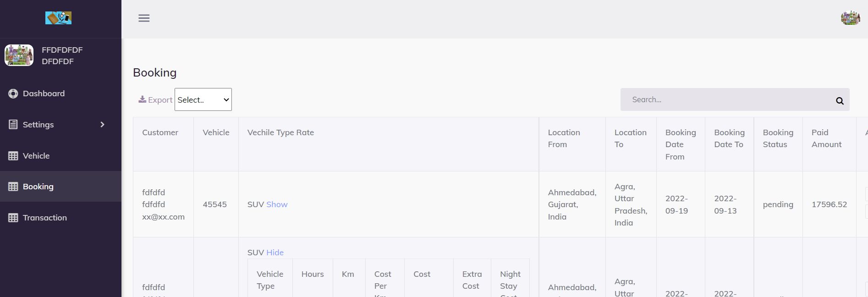Show SUV rate details link
Screen dimensions: 868x297
277,204
